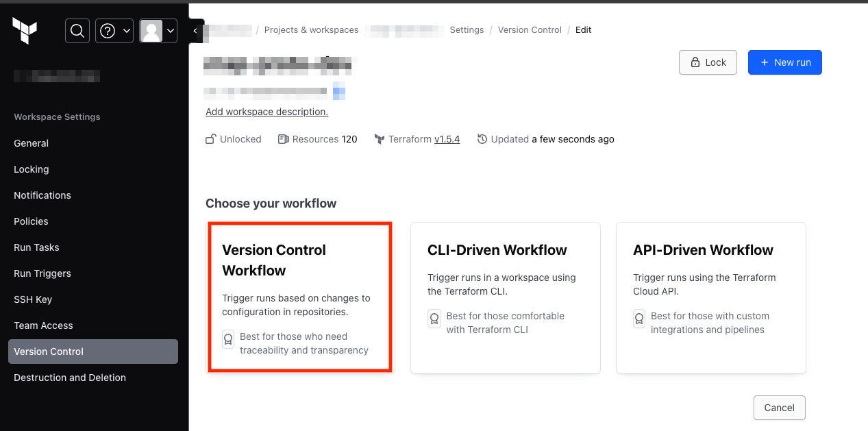The height and width of the screenshot is (431, 868).
Task: Click the Add workspace description link
Action: pyautogui.click(x=266, y=112)
